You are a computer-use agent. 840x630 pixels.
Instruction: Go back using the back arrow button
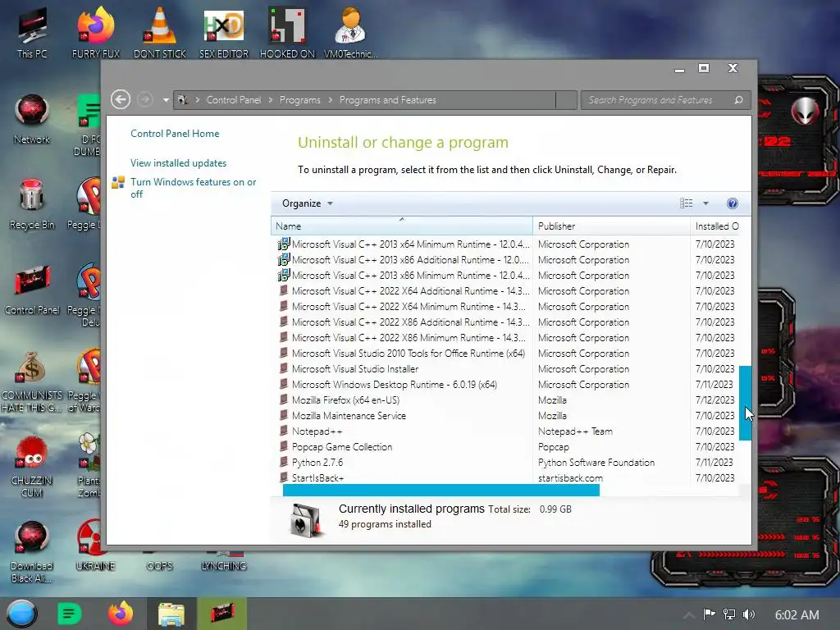(x=121, y=99)
